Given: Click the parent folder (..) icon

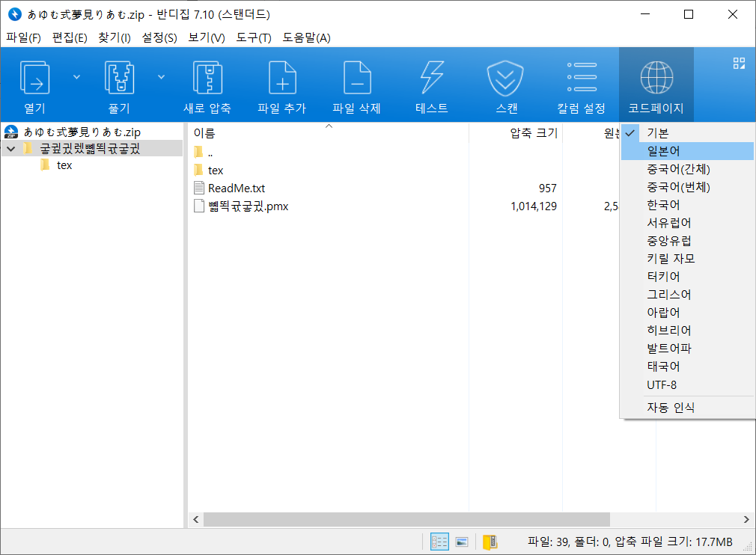Looking at the screenshot, I should pos(198,153).
